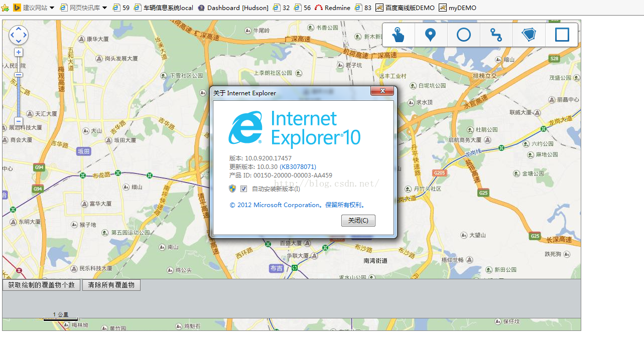Screen dimensions: 644x356
Task: Click the 产品 ID text in the dialog
Action: 281,175
